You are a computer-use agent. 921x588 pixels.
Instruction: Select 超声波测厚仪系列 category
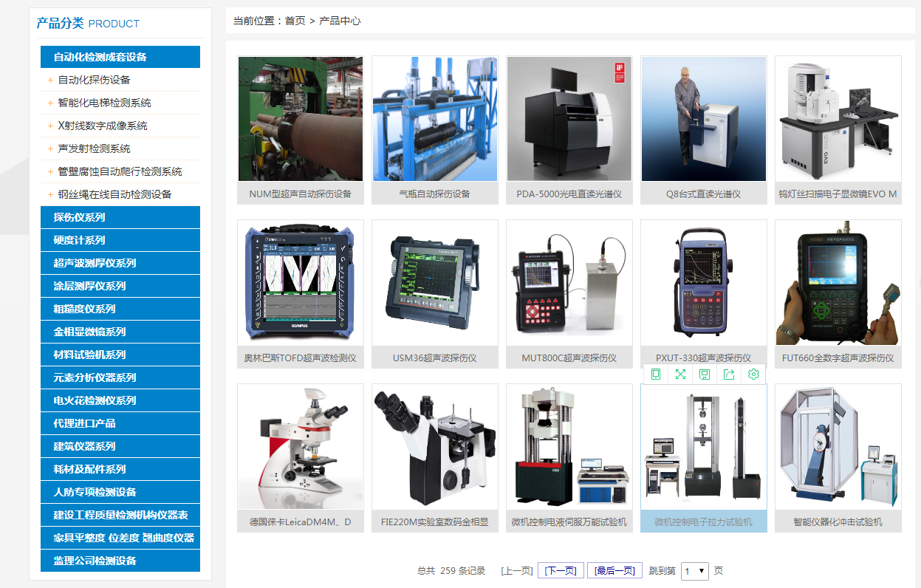click(120, 263)
